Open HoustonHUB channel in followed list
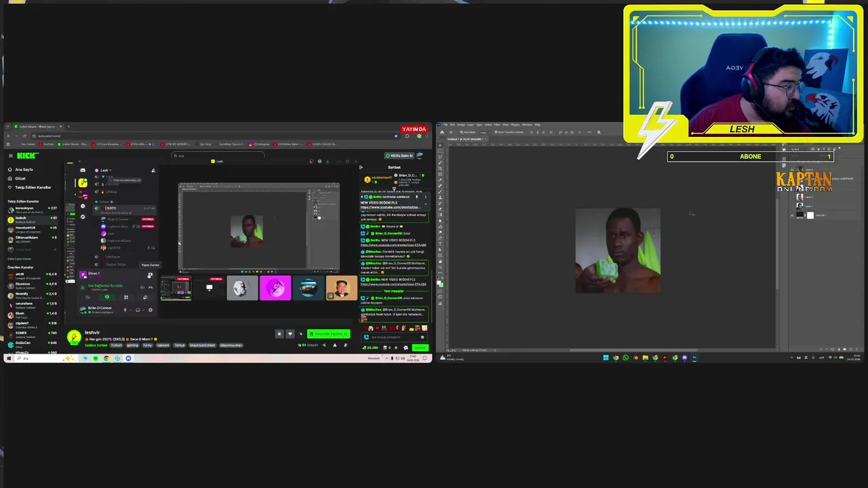 32,230
